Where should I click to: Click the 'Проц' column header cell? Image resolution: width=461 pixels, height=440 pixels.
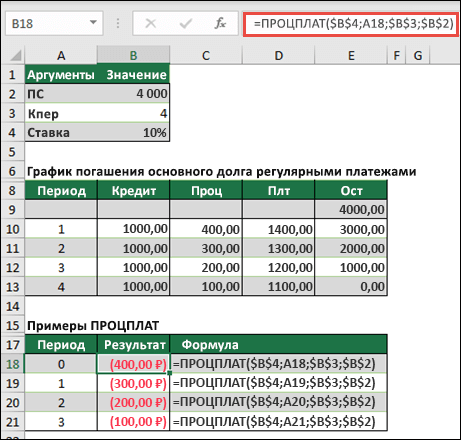coord(206,191)
